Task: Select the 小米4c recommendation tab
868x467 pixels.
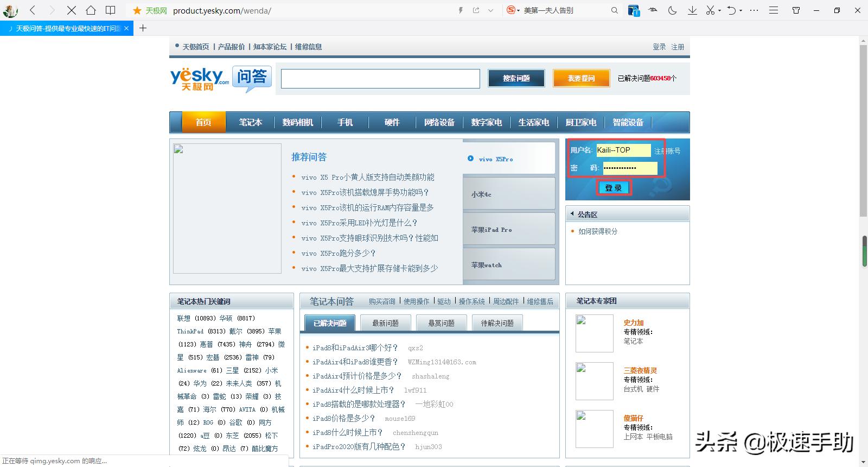Action: coord(509,194)
